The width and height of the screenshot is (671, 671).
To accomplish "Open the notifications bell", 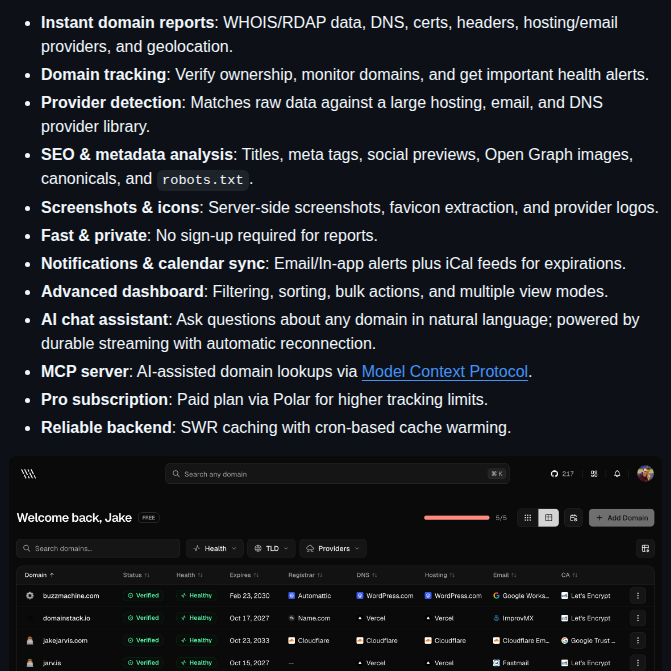I will pos(617,474).
